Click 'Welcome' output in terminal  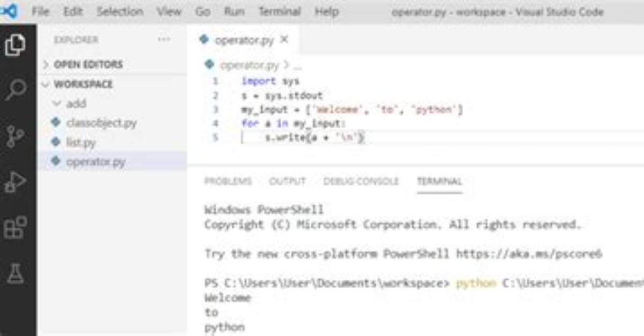[228, 297]
